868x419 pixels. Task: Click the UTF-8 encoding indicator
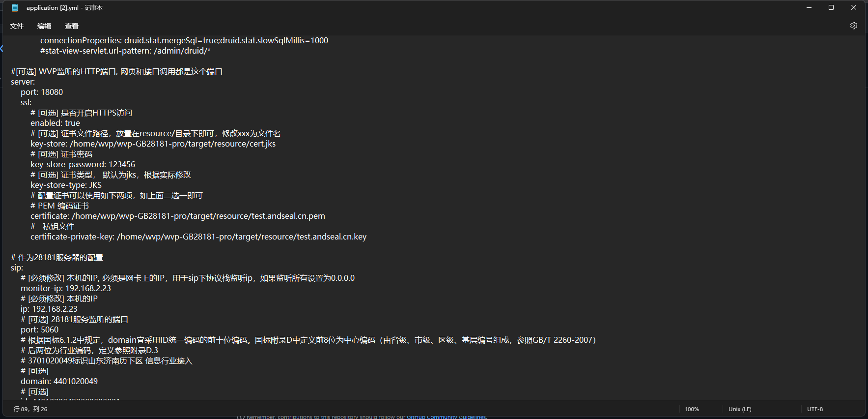tap(815, 409)
